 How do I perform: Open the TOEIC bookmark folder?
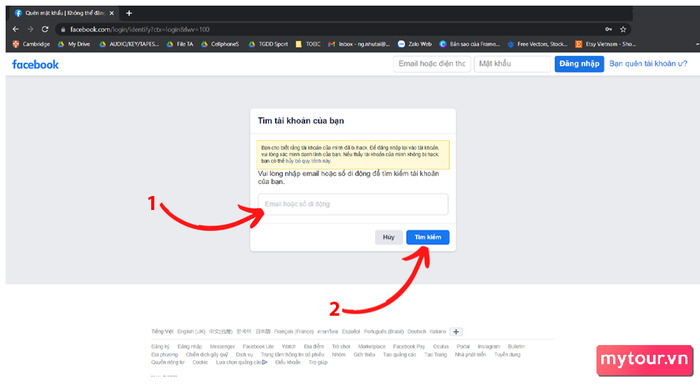point(308,44)
